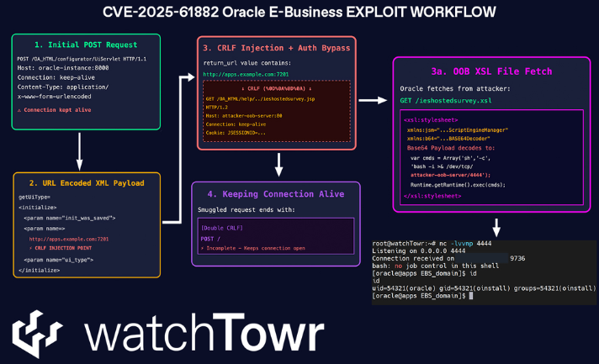Screen dimensions: 599x364
Task: Click the orange "attacker-oob-server/4444');" line
Action: 450,175
